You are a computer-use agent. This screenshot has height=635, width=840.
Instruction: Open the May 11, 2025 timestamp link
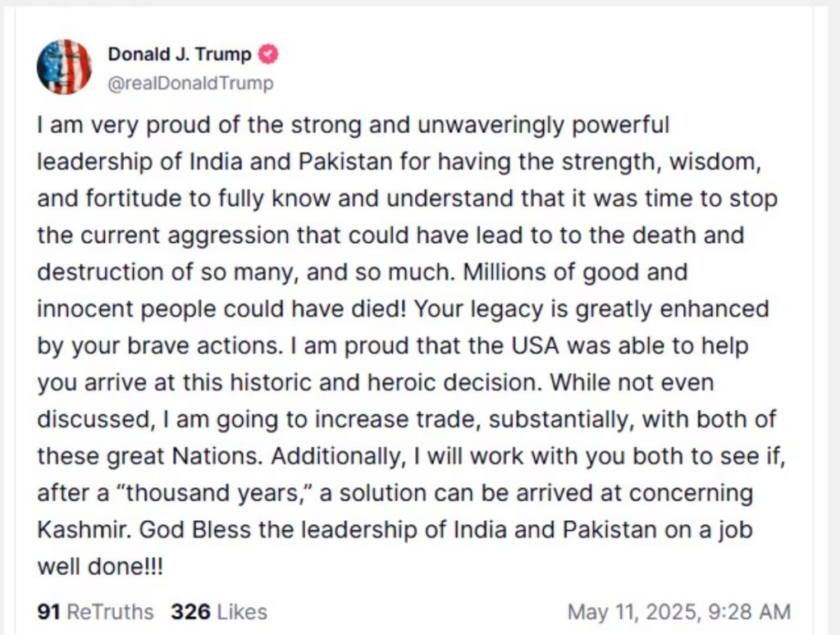click(679, 612)
